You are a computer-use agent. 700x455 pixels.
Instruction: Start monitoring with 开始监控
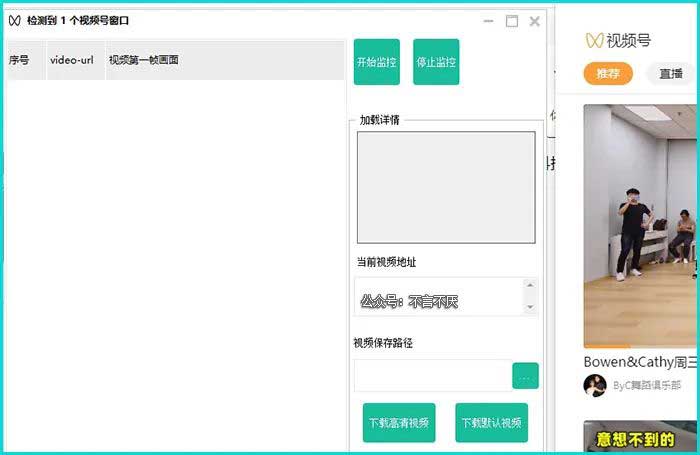[x=376, y=62]
